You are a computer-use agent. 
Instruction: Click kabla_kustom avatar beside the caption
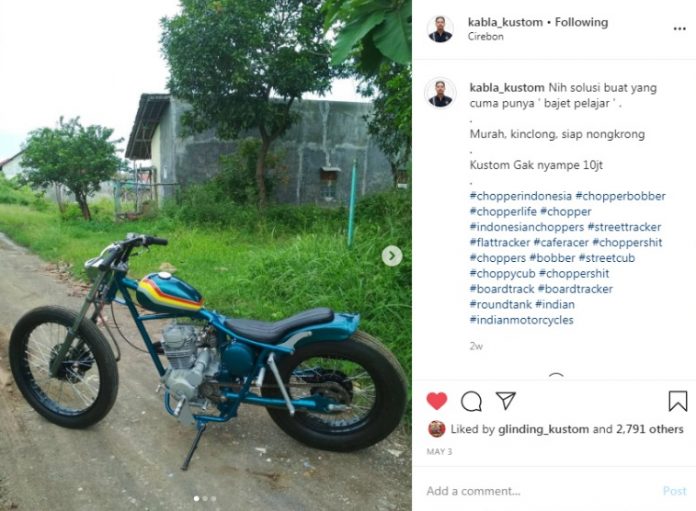440,93
